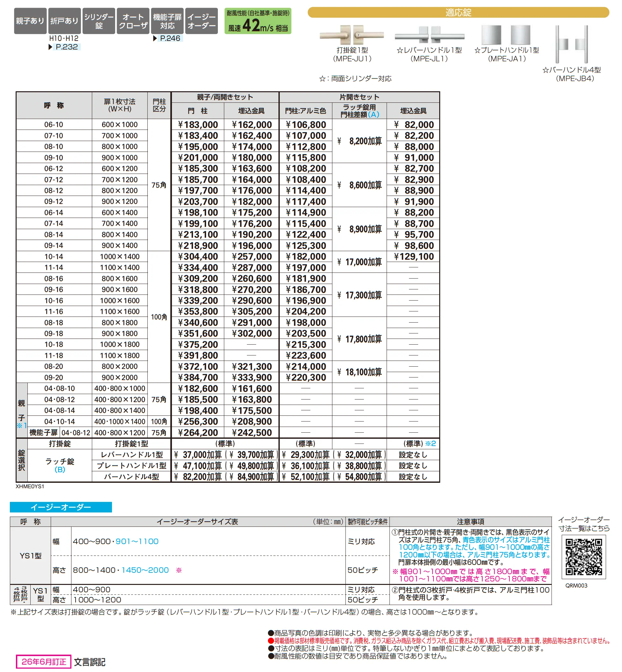The height and width of the screenshot is (672, 622).
Task: Select the 75角 post category cell at top
Action: pos(159,185)
